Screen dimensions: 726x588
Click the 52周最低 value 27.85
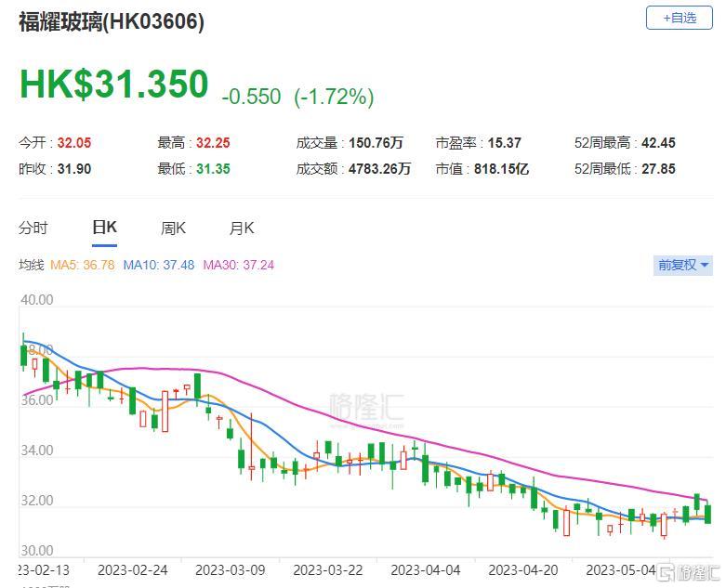[x=658, y=169]
